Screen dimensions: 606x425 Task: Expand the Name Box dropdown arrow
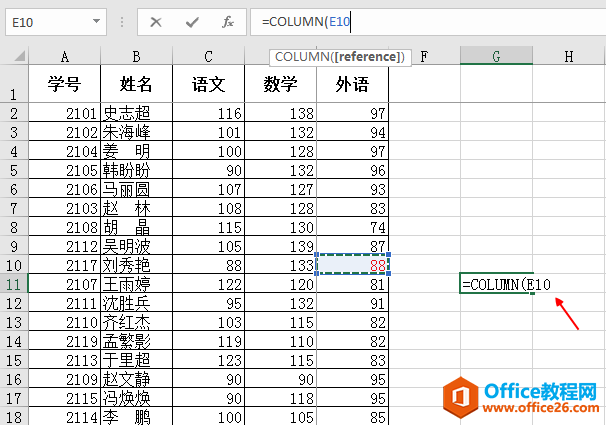point(97,21)
